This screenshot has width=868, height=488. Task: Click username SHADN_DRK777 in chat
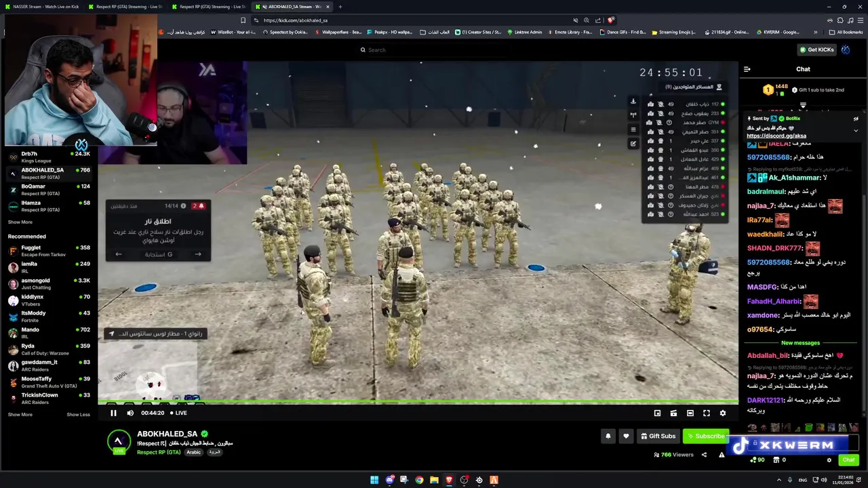tap(774, 248)
